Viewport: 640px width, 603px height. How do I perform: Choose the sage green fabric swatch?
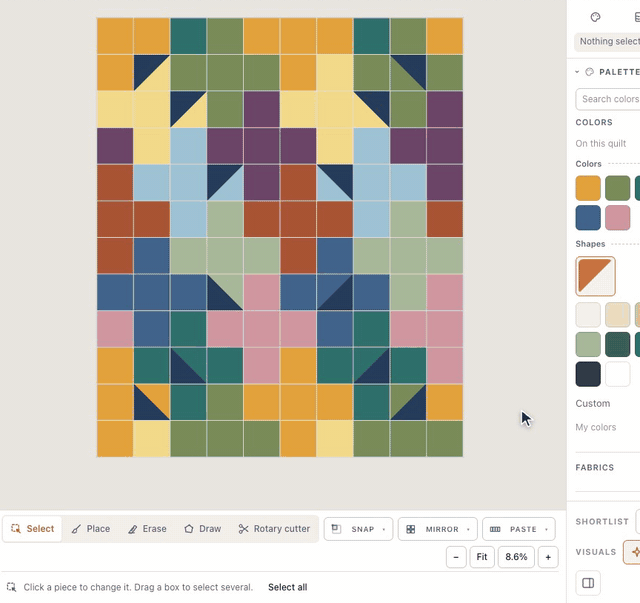pyautogui.click(x=588, y=344)
